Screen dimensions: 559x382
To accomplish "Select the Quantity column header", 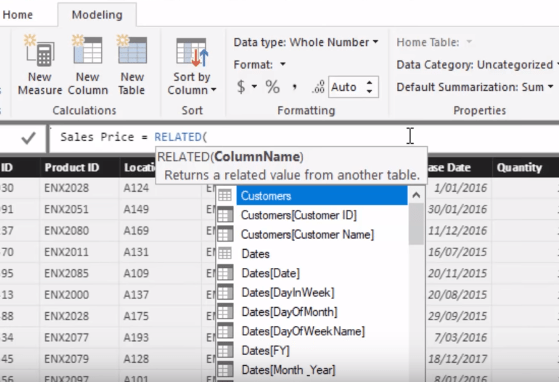I will 519,167.
